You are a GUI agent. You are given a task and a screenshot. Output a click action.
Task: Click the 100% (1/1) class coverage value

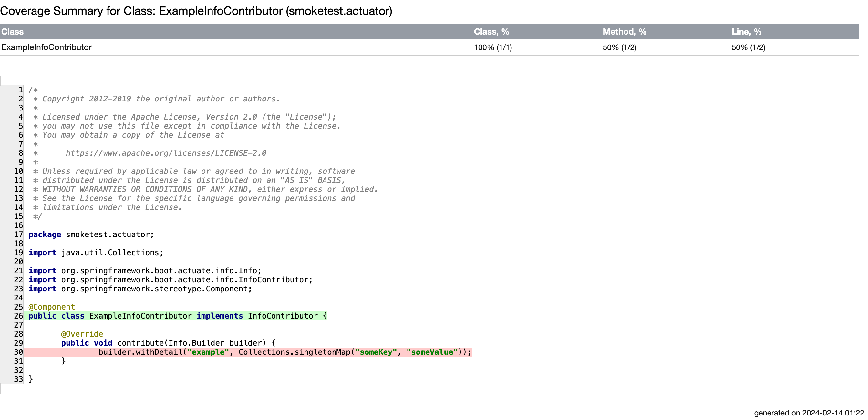click(x=493, y=47)
